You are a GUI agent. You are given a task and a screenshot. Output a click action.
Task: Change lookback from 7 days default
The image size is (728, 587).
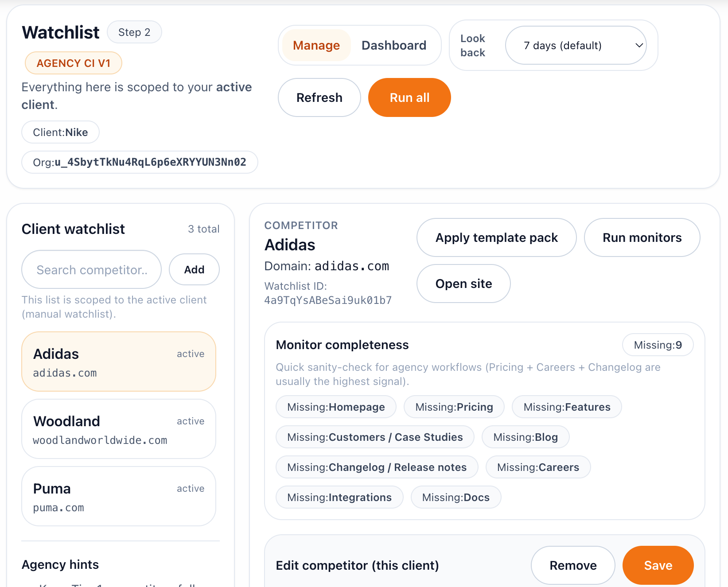(576, 45)
